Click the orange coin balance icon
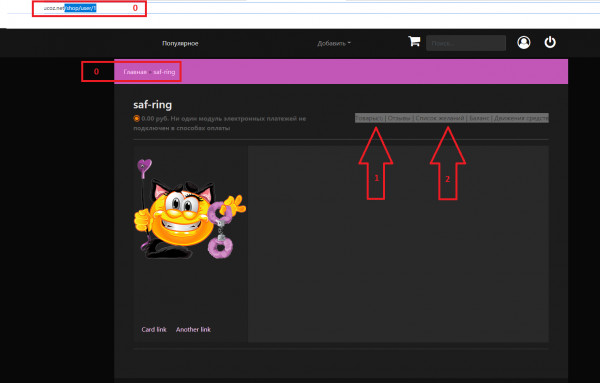The height and width of the screenshot is (383, 600). tap(136, 119)
